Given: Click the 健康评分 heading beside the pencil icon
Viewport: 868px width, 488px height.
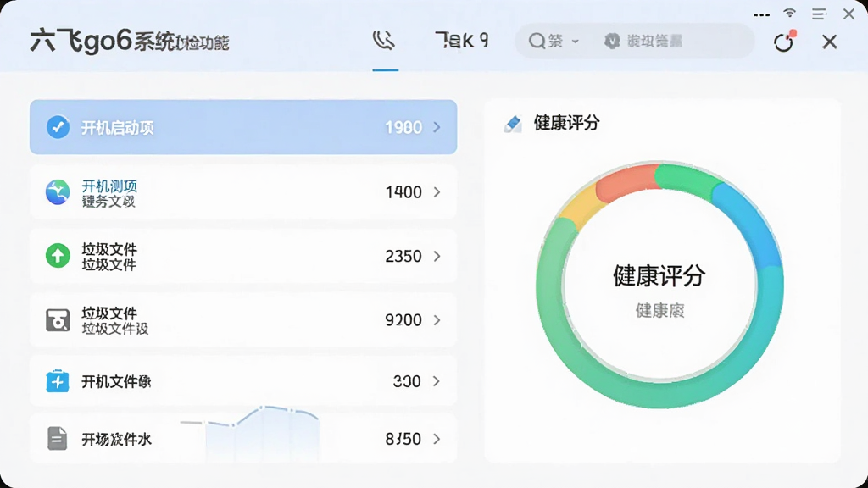Looking at the screenshot, I should click(566, 123).
